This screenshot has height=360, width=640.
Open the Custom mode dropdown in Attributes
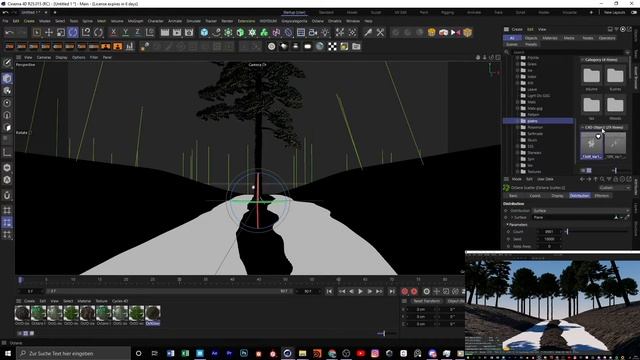point(615,188)
